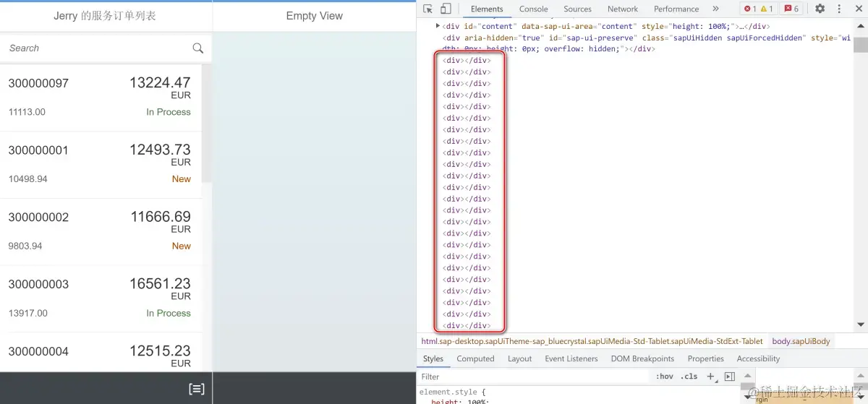Open service order 300000002
The image size is (868, 404).
[x=101, y=232]
